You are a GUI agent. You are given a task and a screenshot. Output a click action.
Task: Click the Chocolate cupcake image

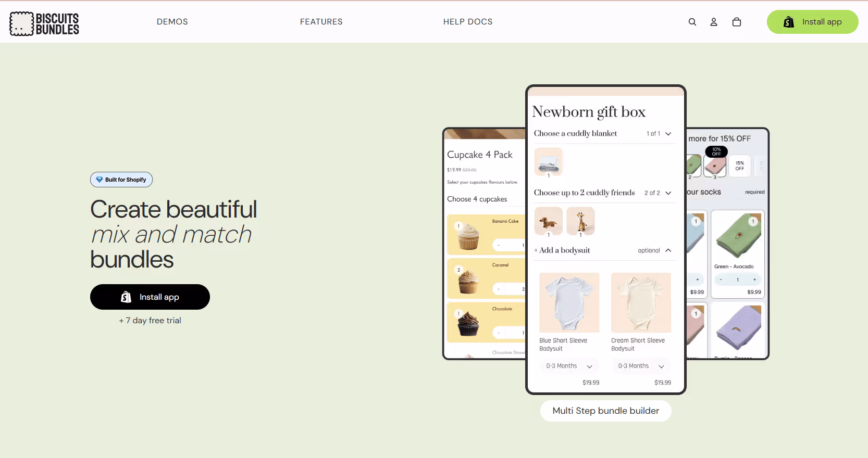pos(468,324)
